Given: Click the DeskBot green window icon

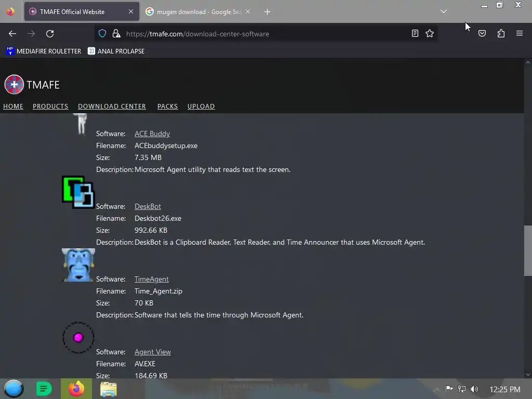Looking at the screenshot, I should point(78,192).
